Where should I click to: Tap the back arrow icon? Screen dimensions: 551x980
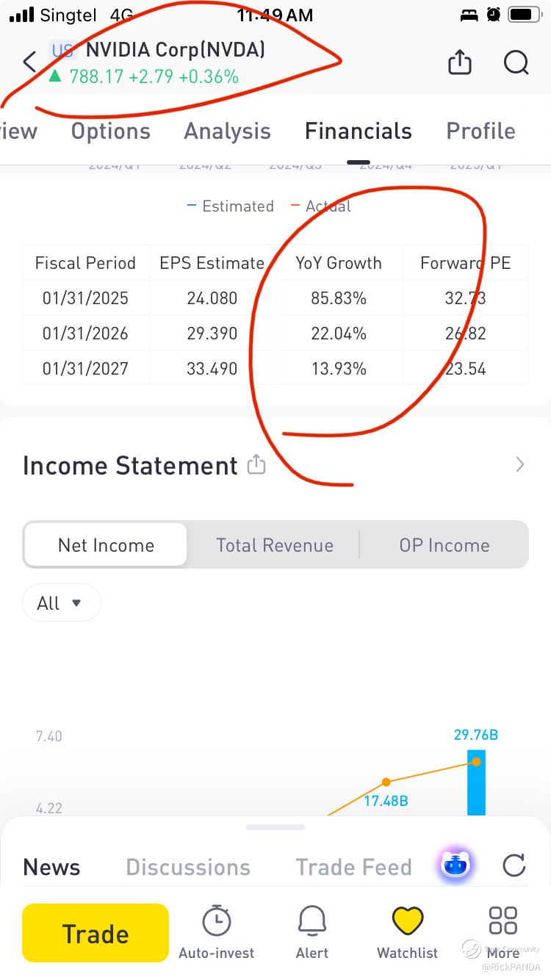[29, 62]
